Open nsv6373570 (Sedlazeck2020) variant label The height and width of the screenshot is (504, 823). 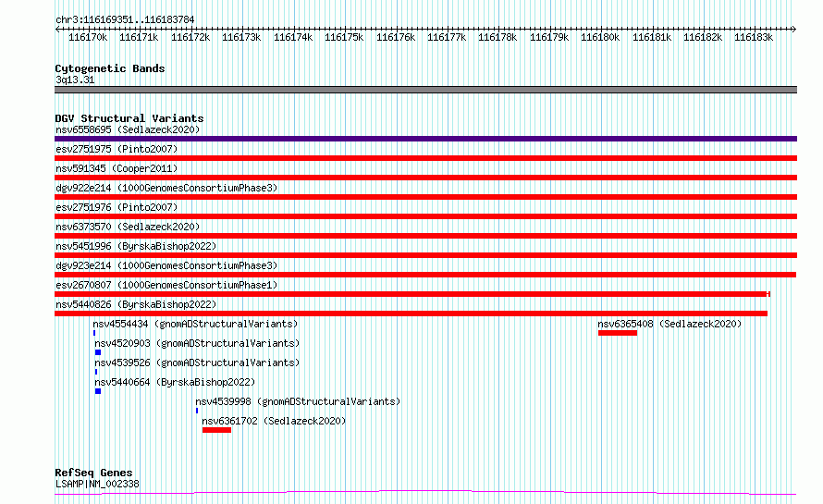click(128, 227)
